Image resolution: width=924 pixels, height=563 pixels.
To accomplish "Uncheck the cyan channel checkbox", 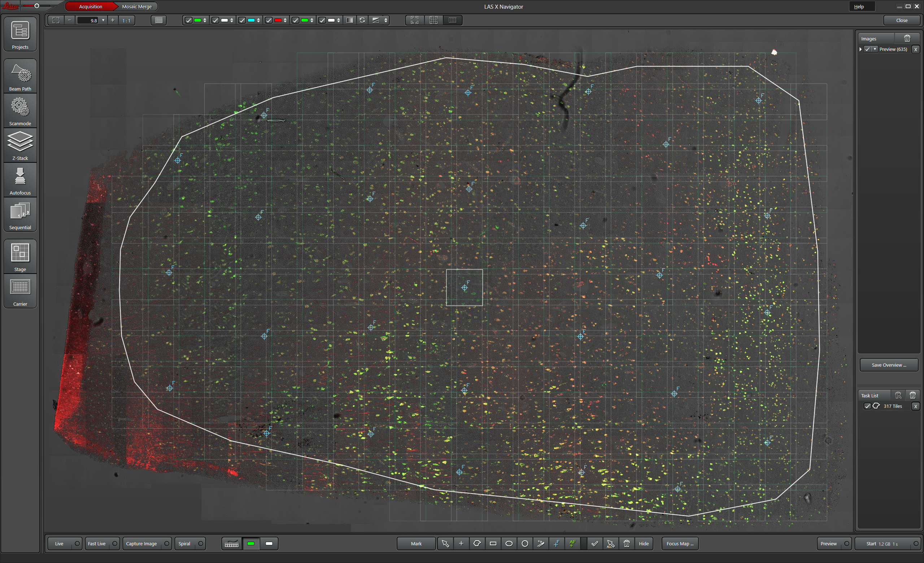I will tap(242, 20).
